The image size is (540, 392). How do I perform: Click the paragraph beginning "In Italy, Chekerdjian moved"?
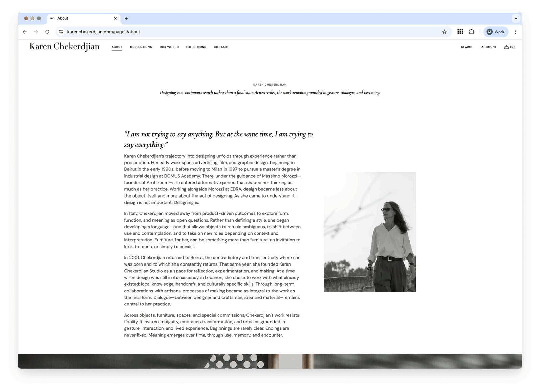(212, 230)
